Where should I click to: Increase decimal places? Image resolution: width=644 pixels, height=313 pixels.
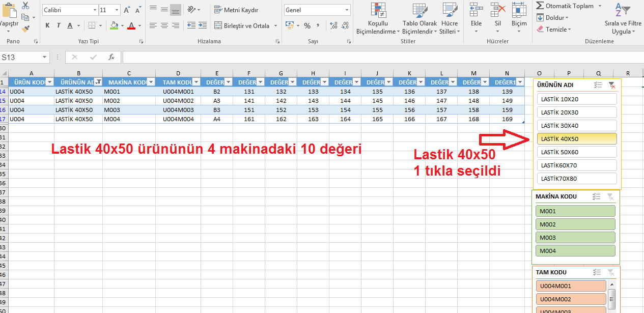click(334, 25)
